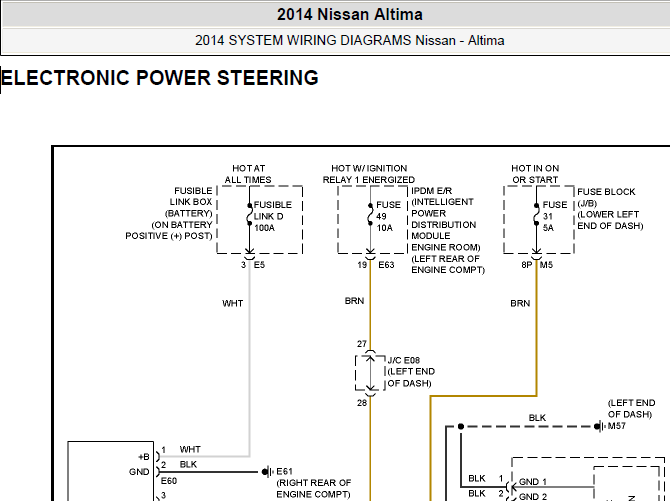Click the 'FUSE BLOCK (J/B)' description
Image resolution: width=670 pixels, height=501 pixels.
tap(610, 209)
